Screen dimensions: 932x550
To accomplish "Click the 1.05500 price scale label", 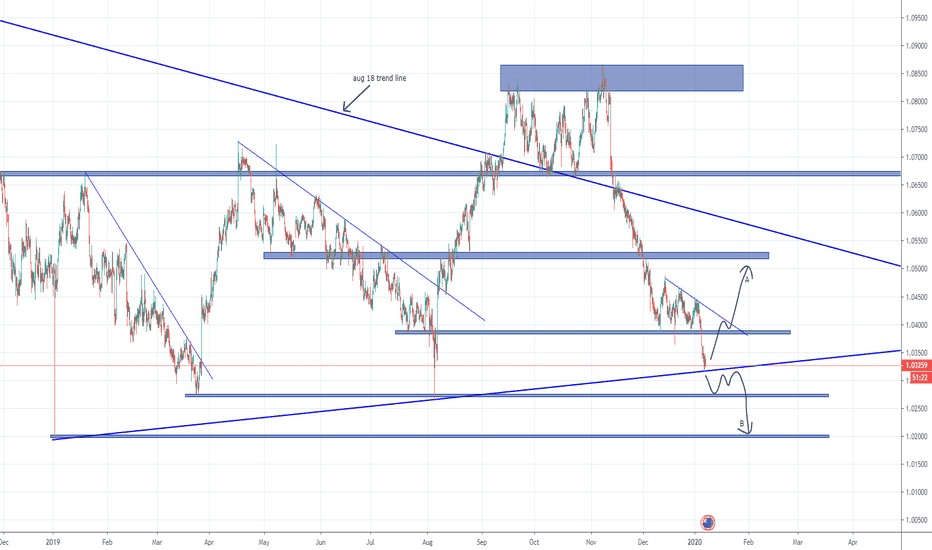I will [x=917, y=241].
